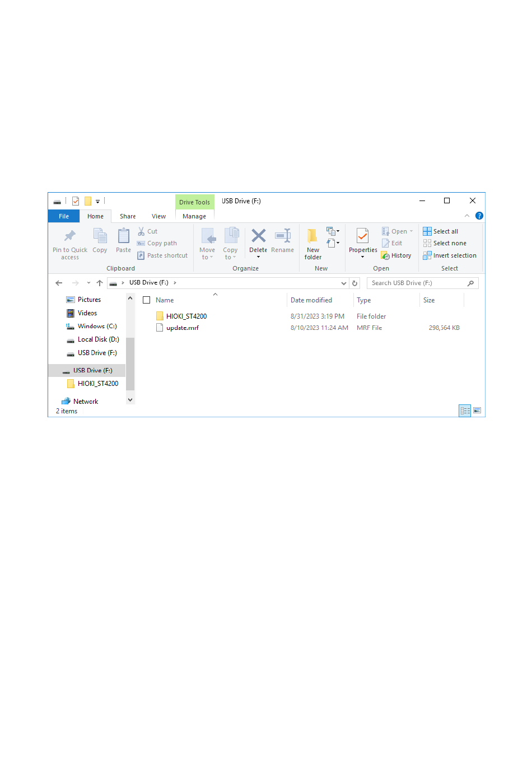Open the New item dropdown
532x769 pixels.
coord(333,231)
